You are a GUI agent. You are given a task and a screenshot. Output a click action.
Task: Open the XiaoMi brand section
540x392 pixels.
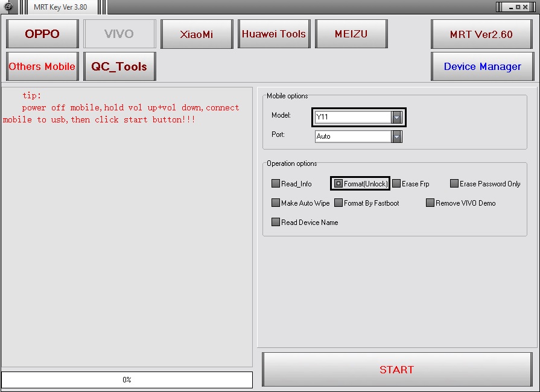[197, 34]
